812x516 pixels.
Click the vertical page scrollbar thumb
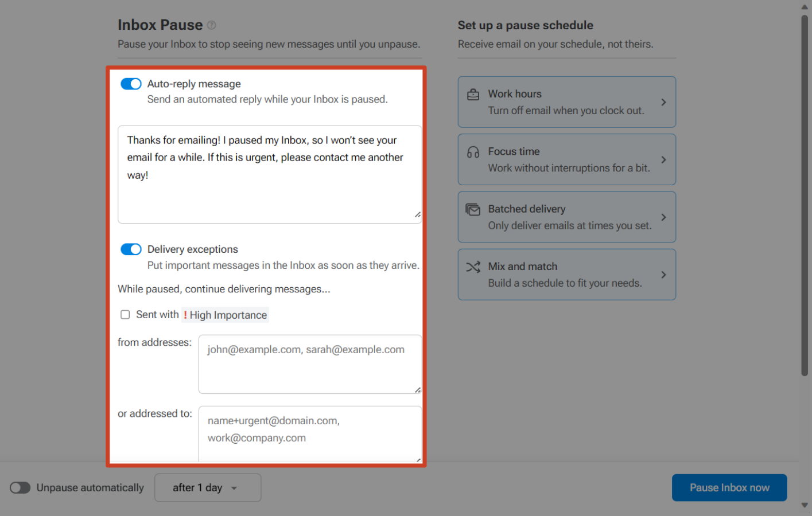(805, 195)
